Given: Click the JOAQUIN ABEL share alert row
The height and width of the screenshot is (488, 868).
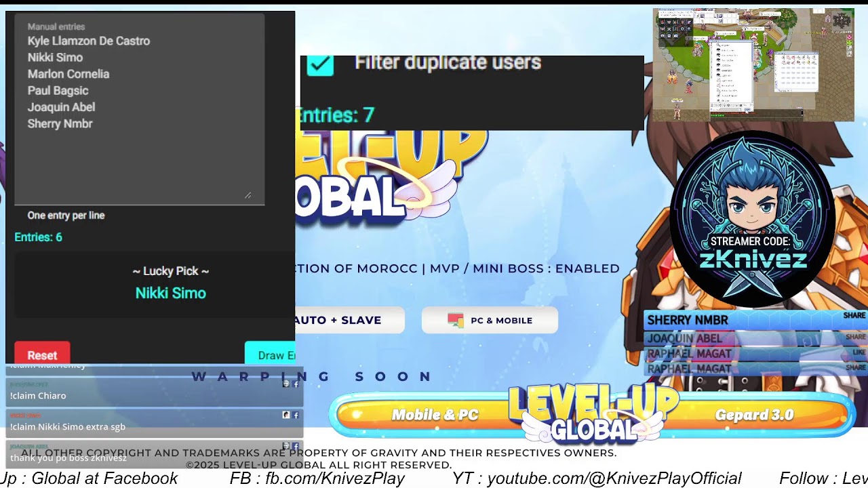Looking at the screenshot, I should 755,338.
